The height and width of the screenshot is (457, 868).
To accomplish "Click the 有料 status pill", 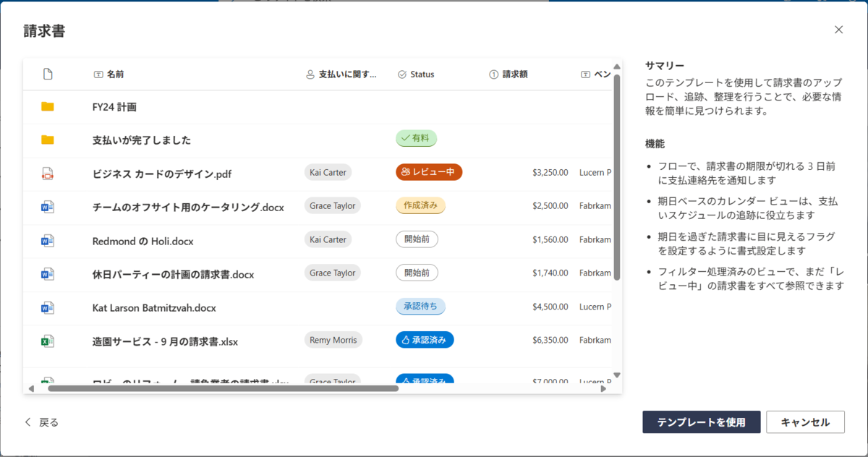I will click(416, 138).
